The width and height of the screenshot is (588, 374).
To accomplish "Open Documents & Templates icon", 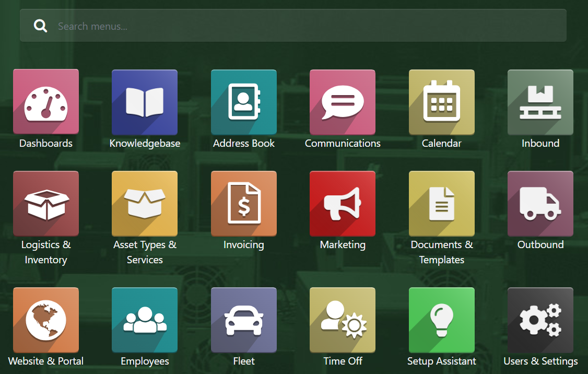I will [441, 203].
